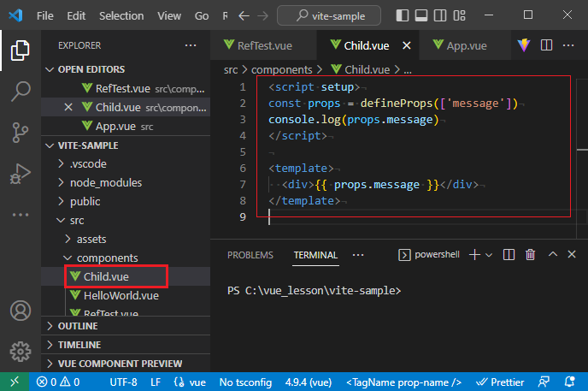The height and width of the screenshot is (391, 588).
Task: Open the View menu
Action: point(169,15)
